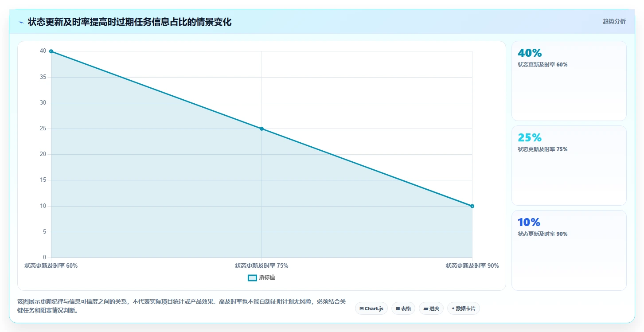
Task: Select the Chart.js tag
Action: (371, 309)
